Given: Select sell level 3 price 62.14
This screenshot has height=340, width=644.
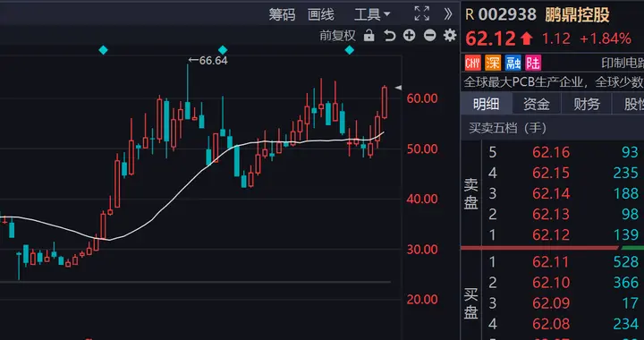Looking at the screenshot, I should click(551, 193).
